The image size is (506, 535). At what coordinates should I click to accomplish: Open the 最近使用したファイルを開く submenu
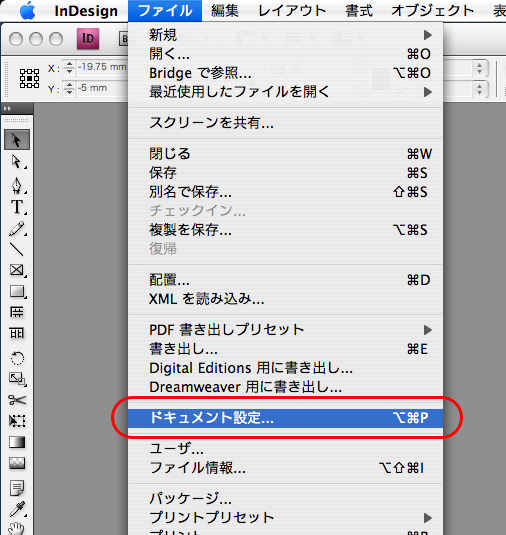point(286,92)
